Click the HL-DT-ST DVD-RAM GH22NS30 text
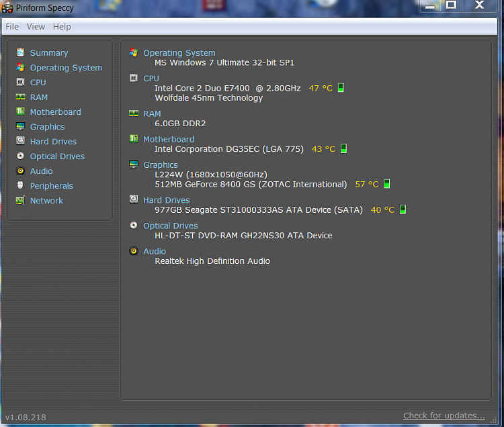This screenshot has height=427, width=504. point(220,236)
